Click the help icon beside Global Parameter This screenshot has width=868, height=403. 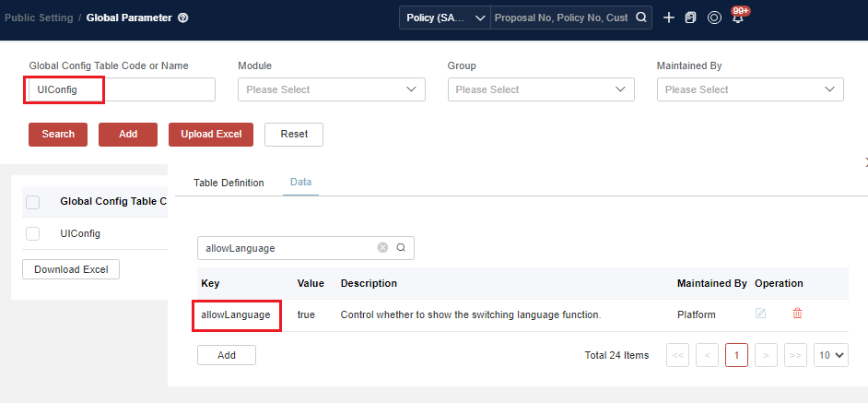tap(183, 18)
